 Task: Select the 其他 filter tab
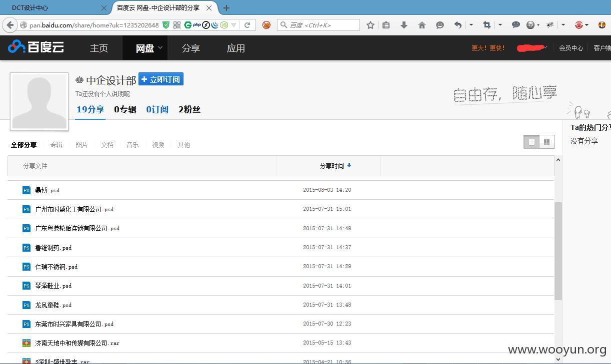tap(183, 145)
